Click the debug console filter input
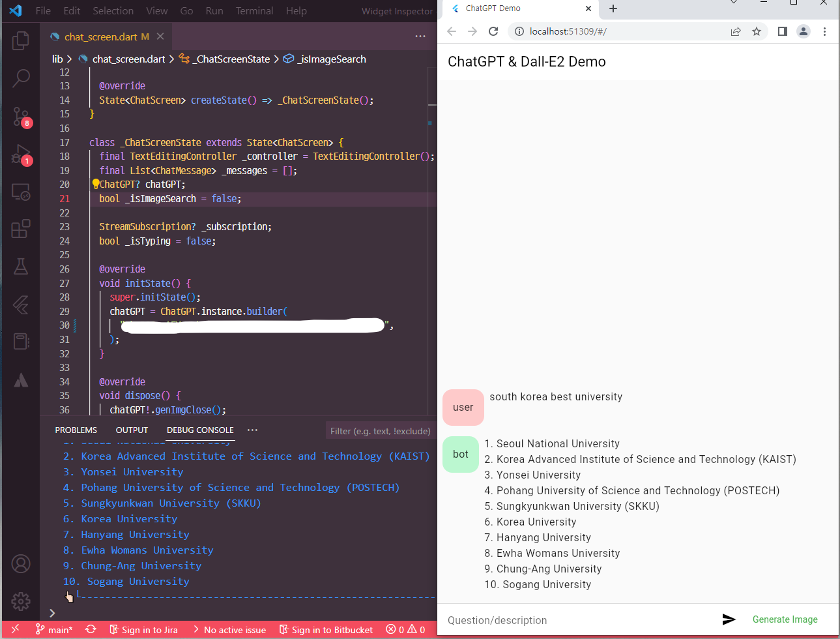 click(x=380, y=430)
